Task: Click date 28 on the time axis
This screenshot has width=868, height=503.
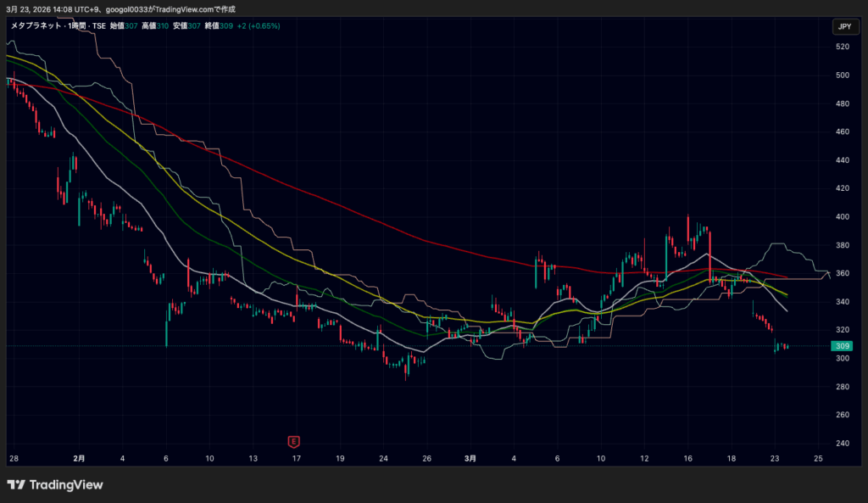Action: click(13, 459)
